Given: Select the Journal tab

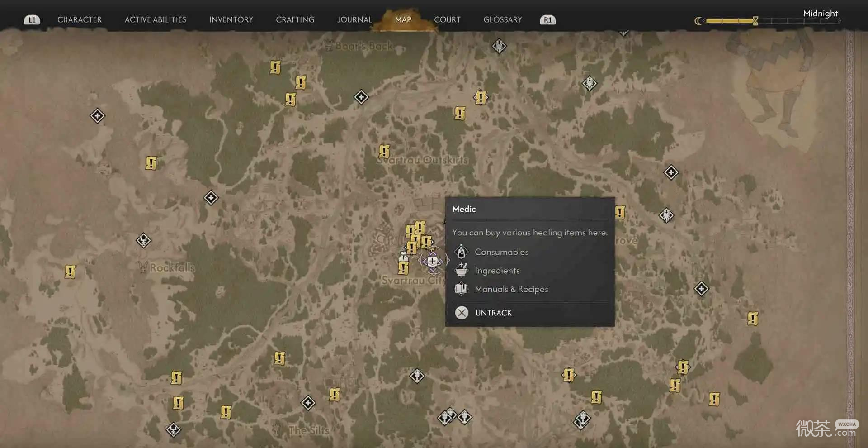Looking at the screenshot, I should [x=354, y=19].
